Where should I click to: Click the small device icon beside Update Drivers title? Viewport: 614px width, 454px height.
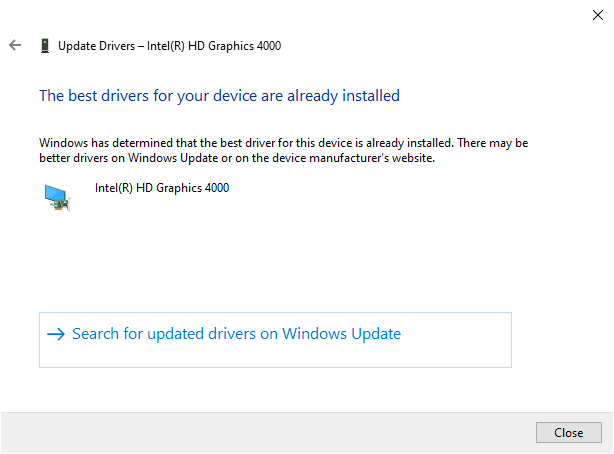(44, 46)
